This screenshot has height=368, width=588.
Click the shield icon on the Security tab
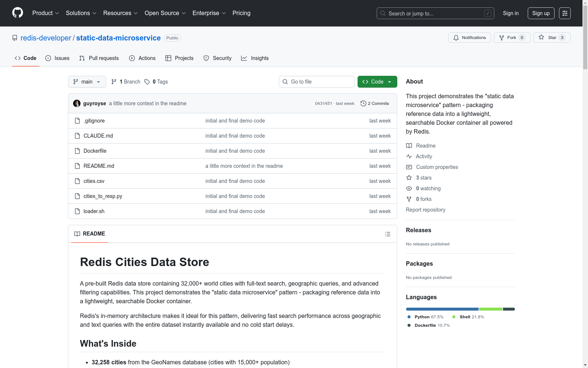click(x=206, y=58)
